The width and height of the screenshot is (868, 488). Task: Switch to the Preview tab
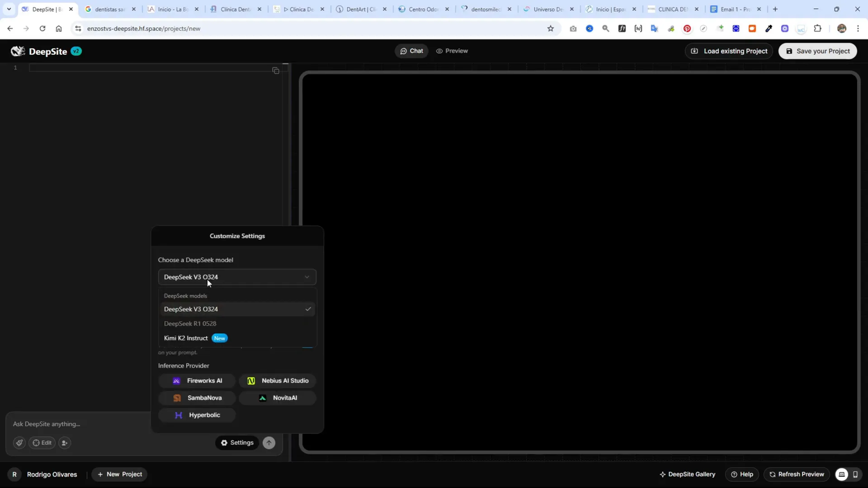(x=452, y=51)
